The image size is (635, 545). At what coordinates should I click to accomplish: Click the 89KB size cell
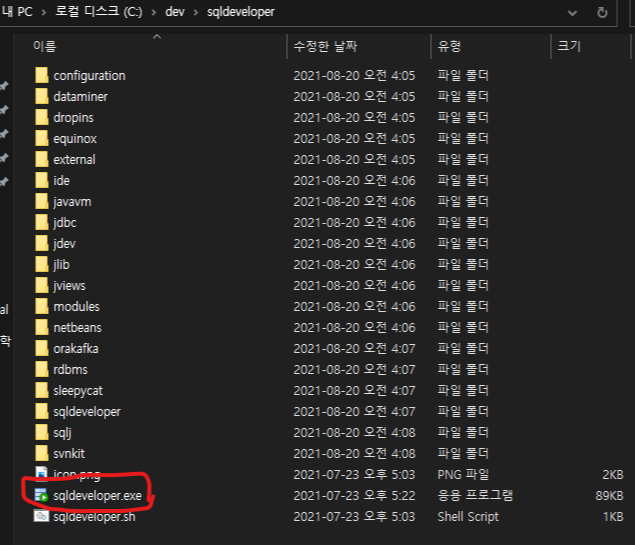[x=609, y=496]
